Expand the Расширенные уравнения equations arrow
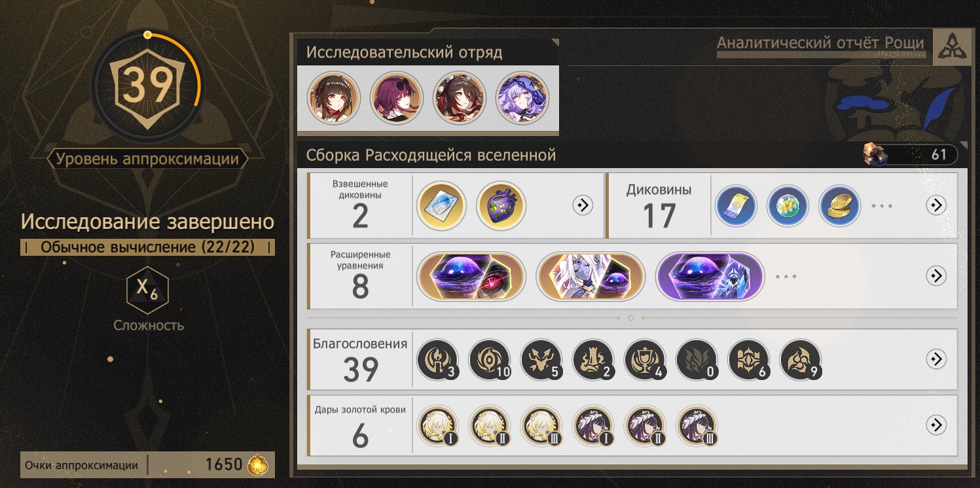 [x=937, y=276]
